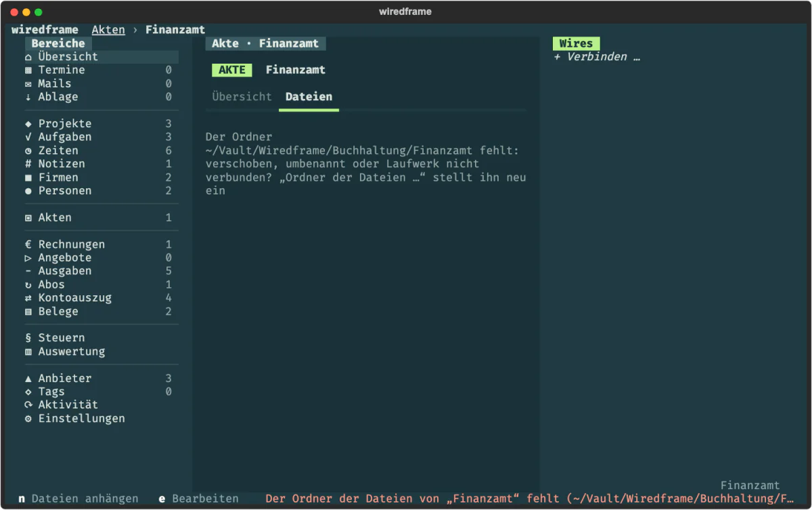Click the folder icon beside Akten

point(28,218)
